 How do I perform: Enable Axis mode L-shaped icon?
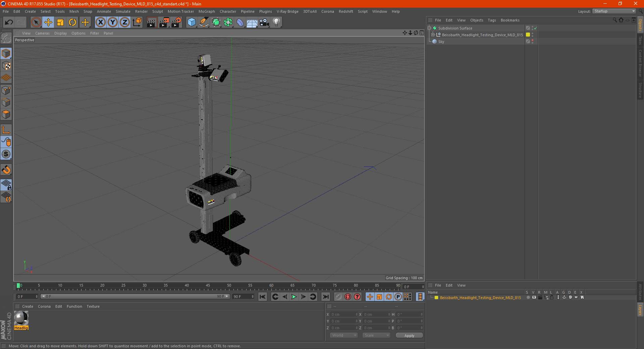[6, 130]
